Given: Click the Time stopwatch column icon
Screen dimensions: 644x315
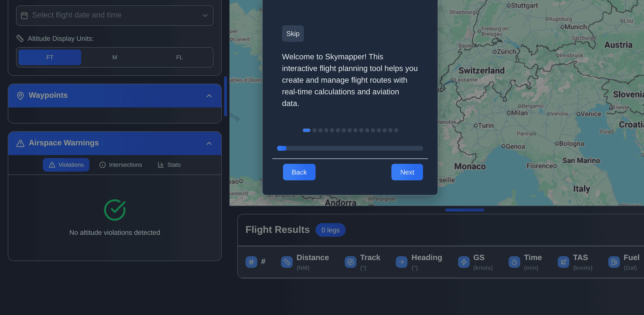Looking at the screenshot, I should [514, 262].
